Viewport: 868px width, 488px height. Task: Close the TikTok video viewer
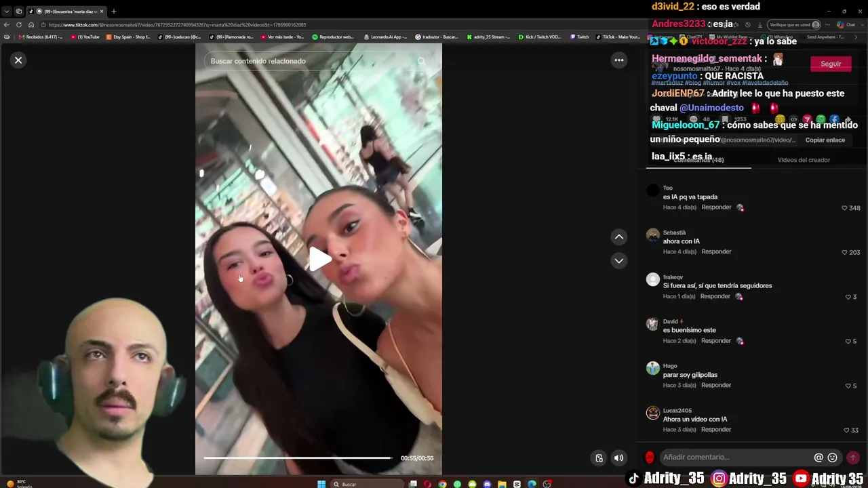[x=18, y=60]
